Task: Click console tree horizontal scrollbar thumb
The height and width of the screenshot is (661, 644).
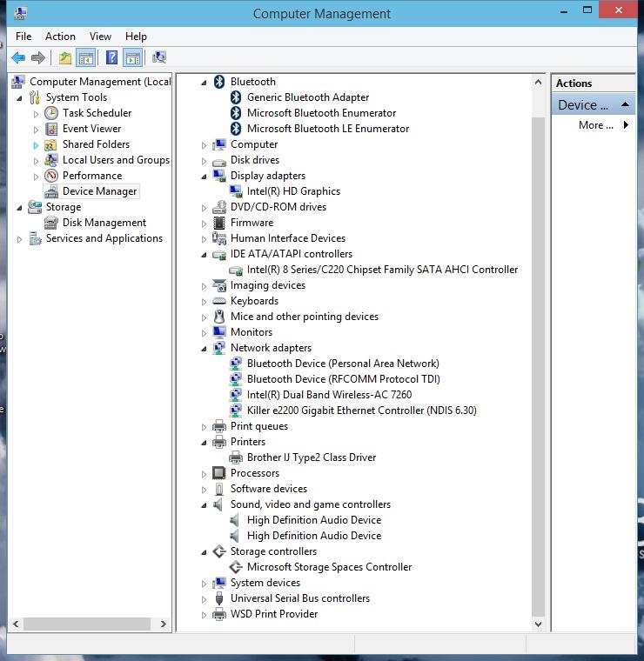Action: click(87, 624)
